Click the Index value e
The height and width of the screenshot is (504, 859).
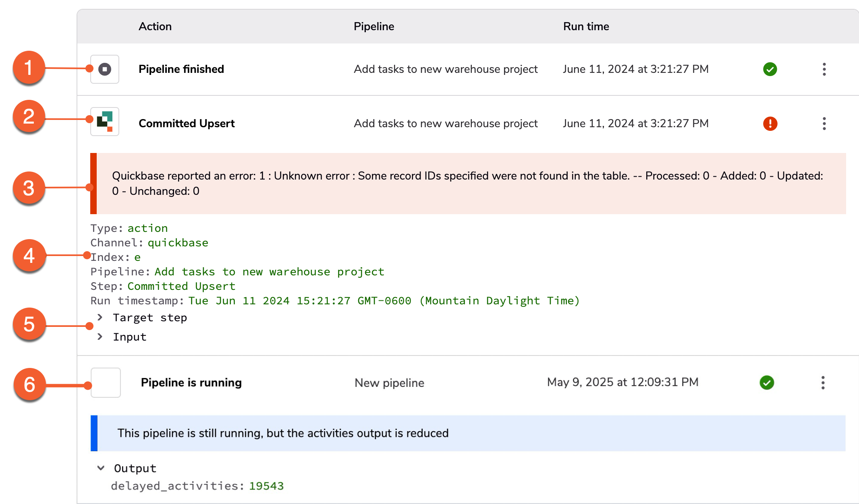click(x=138, y=257)
